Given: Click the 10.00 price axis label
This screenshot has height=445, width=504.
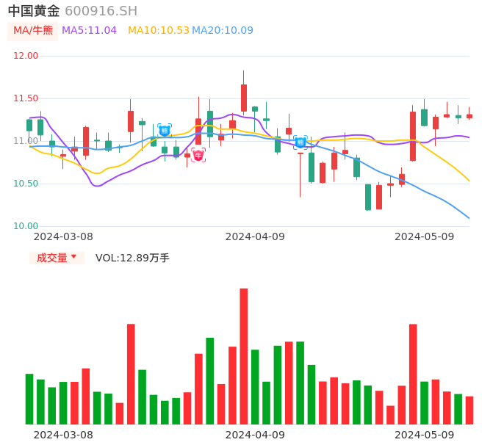Looking at the screenshot, I should pos(26,226).
